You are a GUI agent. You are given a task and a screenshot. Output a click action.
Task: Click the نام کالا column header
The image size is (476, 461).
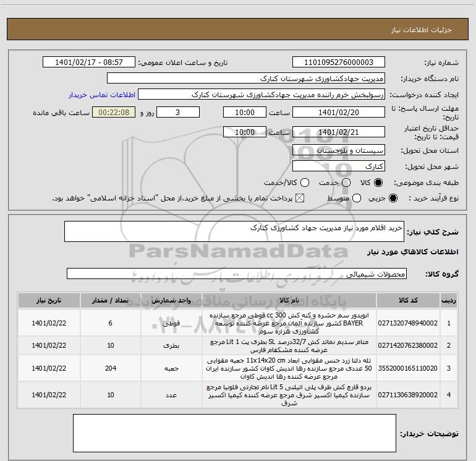tap(289, 301)
